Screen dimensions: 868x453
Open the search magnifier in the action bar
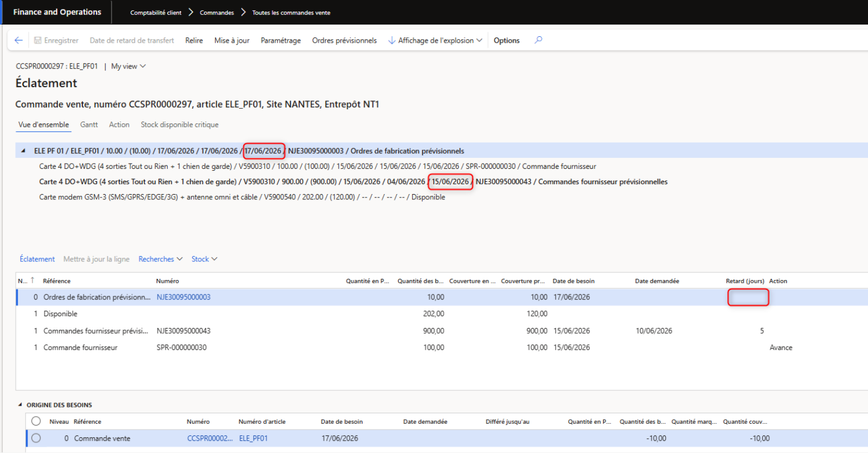538,40
